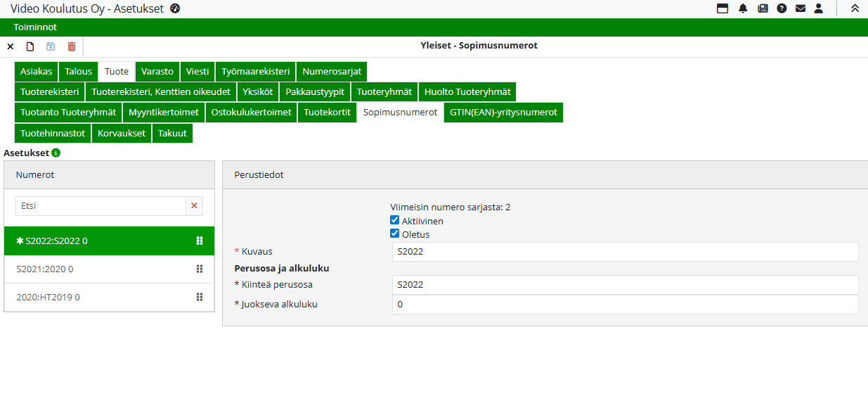Uncheck the Aktiivinen checkbox
868x415 pixels.
pos(394,220)
